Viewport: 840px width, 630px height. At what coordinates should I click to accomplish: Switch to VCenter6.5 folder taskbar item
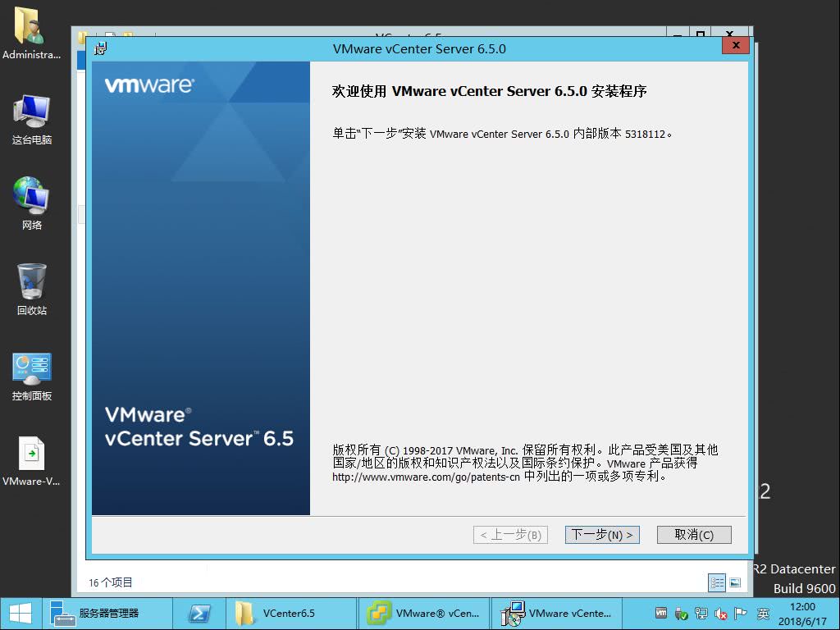coord(290,614)
